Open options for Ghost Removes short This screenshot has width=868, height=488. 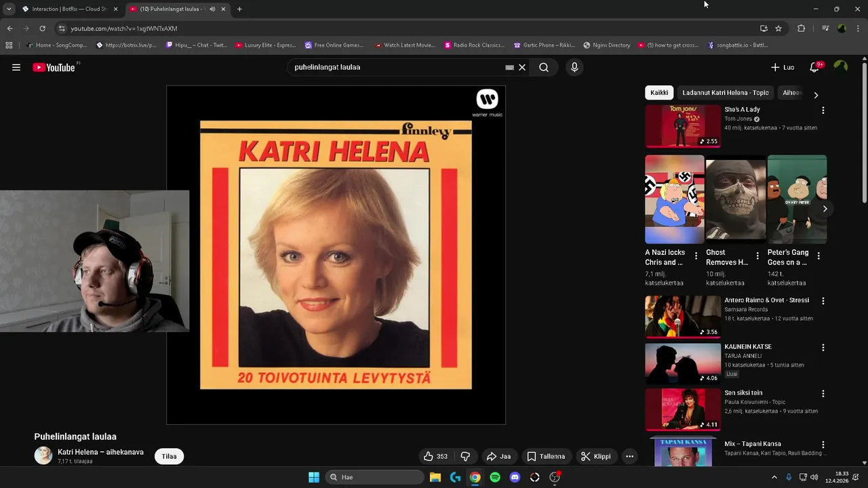point(757,256)
